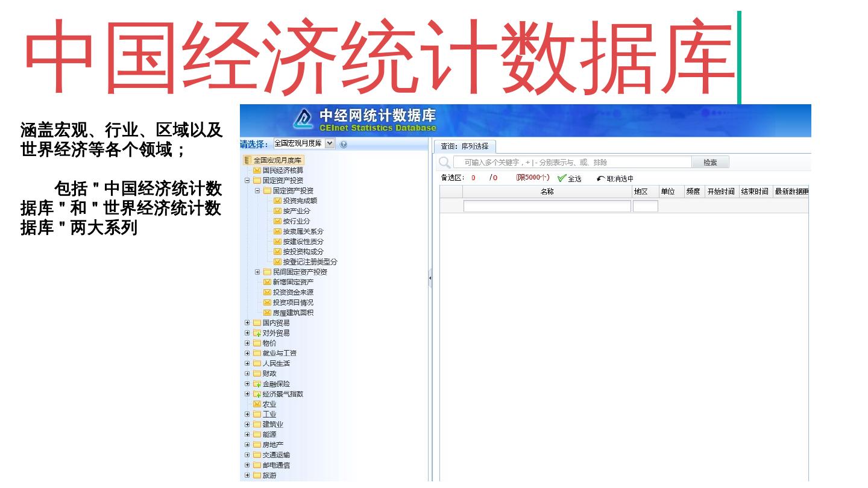
Task: Collapse the top-level 固定资产投资 folder
Action: [247, 180]
